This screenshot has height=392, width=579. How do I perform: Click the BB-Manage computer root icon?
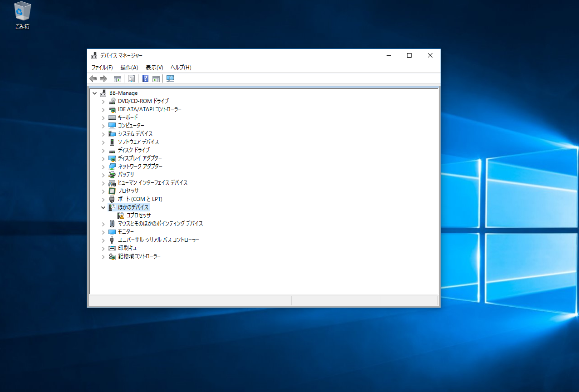[103, 93]
